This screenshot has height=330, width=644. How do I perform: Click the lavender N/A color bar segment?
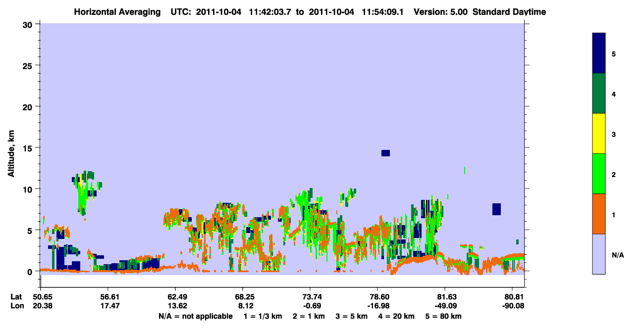coord(599,254)
